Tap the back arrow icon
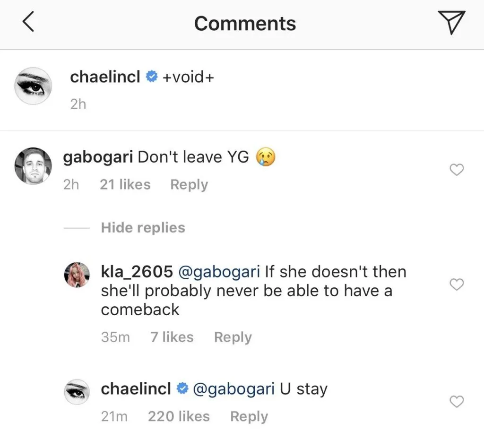Screen dimensions: 484x448 coord(28,23)
